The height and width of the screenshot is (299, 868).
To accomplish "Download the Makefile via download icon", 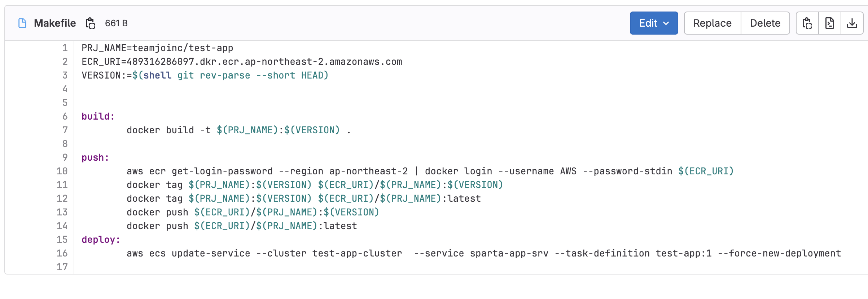I will point(852,23).
